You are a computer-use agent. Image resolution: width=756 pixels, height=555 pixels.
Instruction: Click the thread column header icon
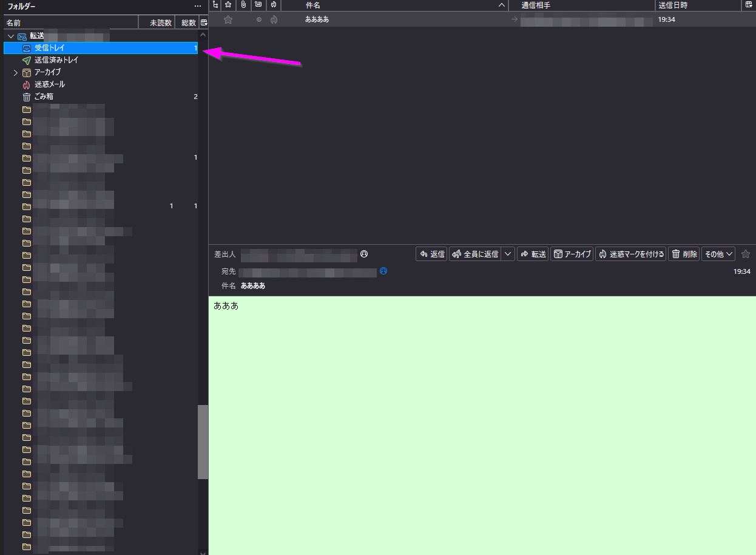coord(215,5)
